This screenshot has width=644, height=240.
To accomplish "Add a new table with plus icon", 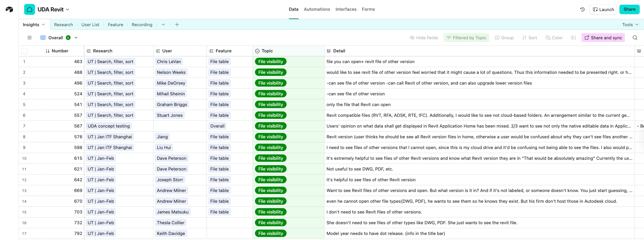I will click(x=177, y=25).
